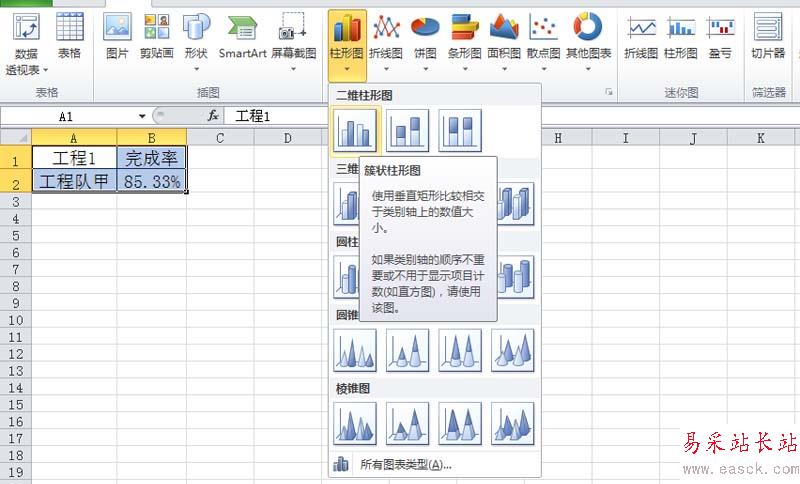The image size is (800, 484).
Task: Open the 条形图 bar chart menu
Action: [x=464, y=42]
